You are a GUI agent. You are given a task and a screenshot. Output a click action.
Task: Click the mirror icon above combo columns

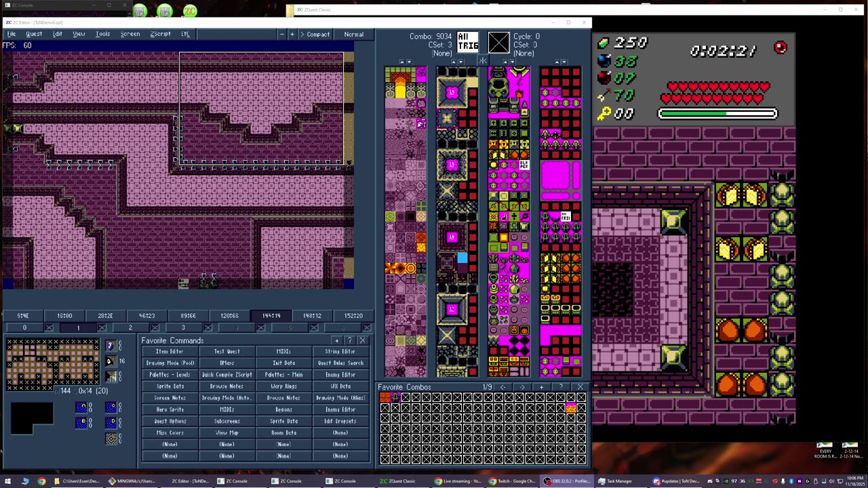483,61
